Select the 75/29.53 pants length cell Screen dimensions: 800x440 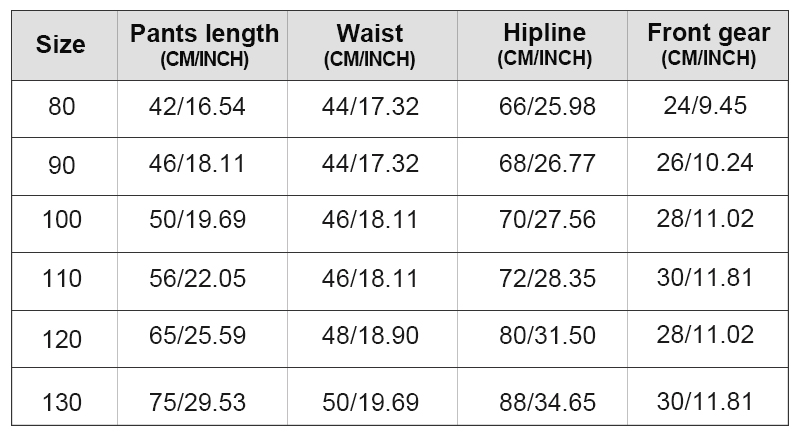[x=200, y=402]
